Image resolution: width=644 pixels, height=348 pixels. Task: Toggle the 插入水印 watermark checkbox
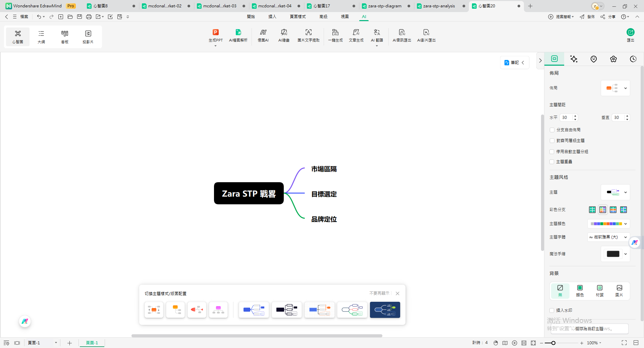click(x=552, y=310)
